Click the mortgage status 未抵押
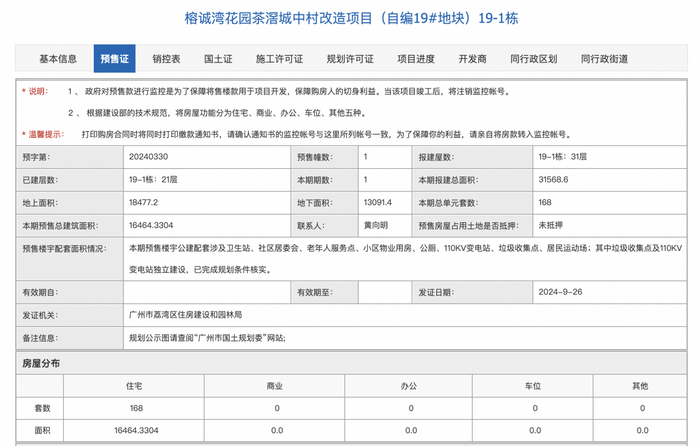This screenshot has width=700, height=446. [550, 225]
